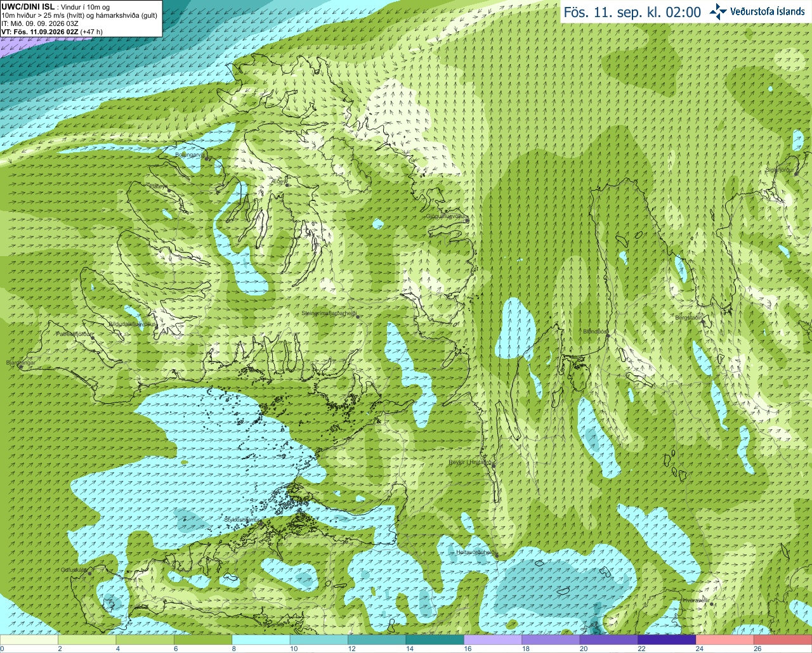Pick the dark purple 22–24 legend swatch
Viewport: 812px width, 653px height.
[666, 640]
